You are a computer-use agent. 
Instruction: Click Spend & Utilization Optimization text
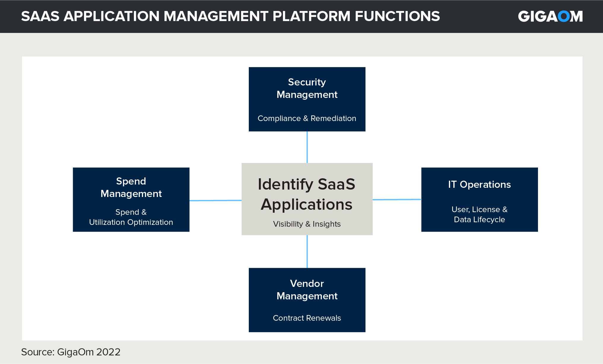click(131, 217)
